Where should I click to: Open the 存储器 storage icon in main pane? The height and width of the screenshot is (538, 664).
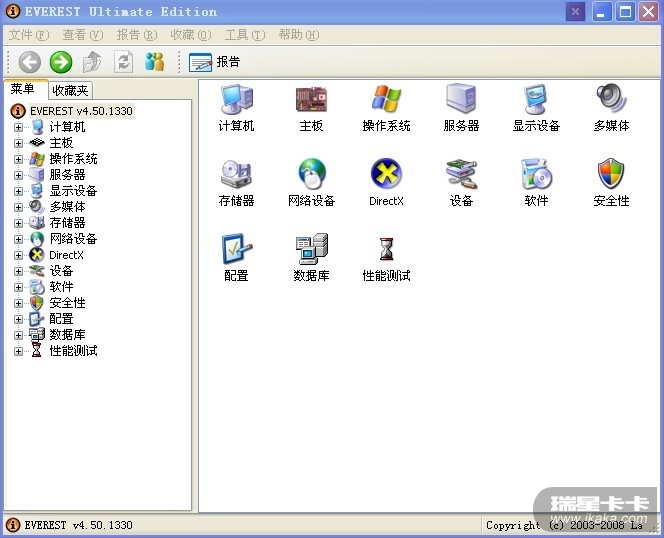[x=236, y=174]
